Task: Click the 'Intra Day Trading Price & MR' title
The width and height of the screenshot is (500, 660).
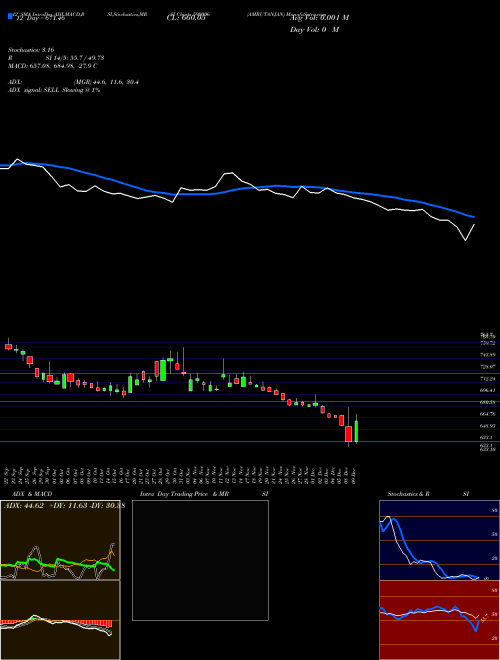Action: (x=184, y=494)
